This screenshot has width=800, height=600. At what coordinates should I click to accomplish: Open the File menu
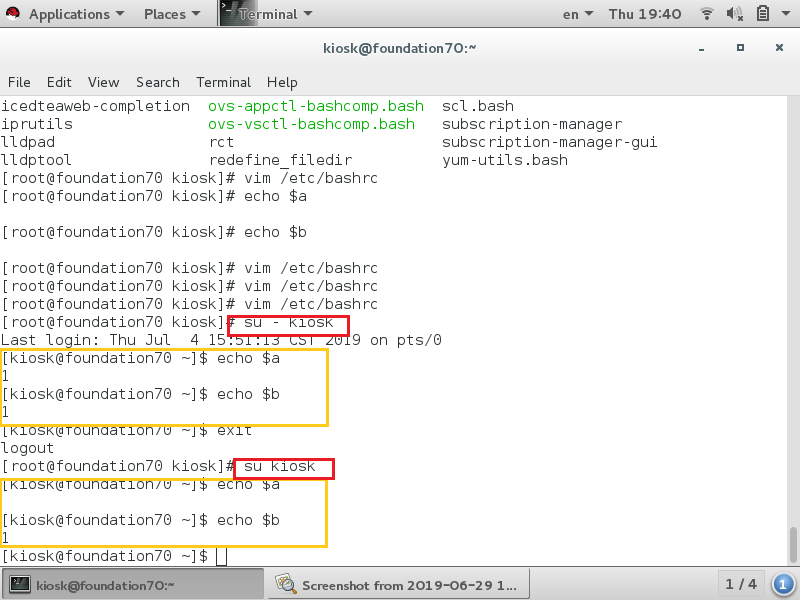(x=19, y=82)
